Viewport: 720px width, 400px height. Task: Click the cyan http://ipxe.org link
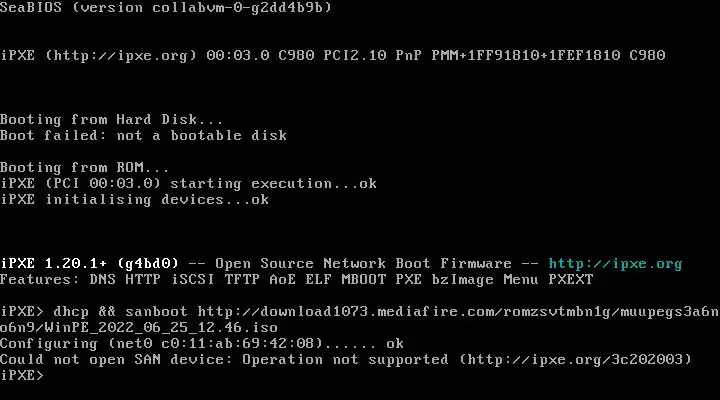(x=615, y=264)
